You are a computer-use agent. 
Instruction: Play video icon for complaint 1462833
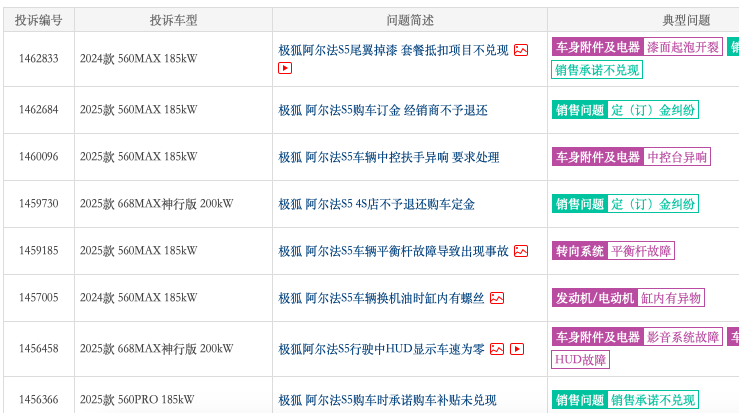285,68
